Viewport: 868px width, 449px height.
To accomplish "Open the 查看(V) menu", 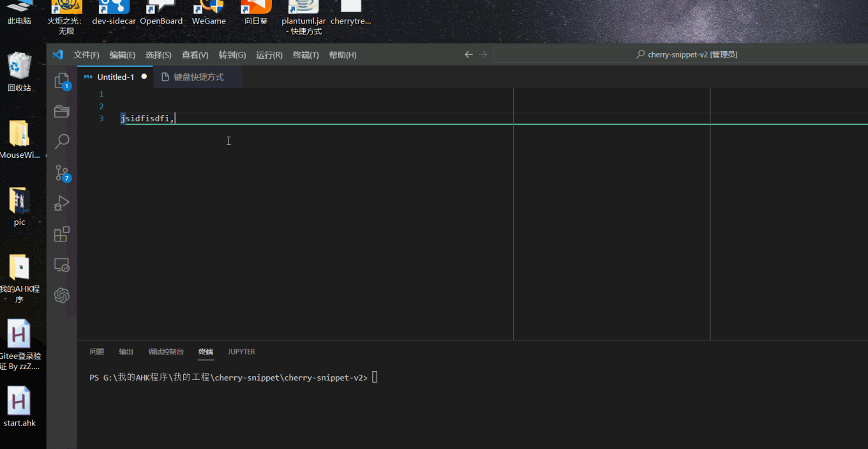I will click(195, 55).
